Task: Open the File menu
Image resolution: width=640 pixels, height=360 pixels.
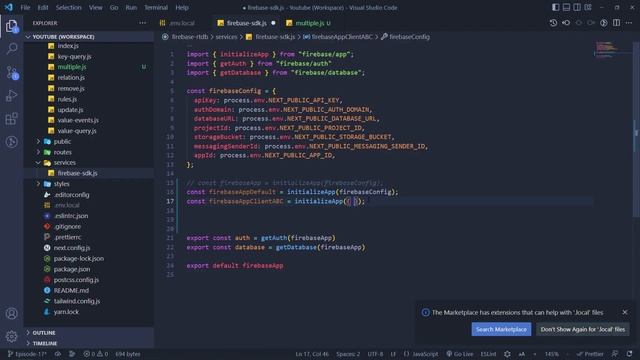Action: (x=25, y=7)
